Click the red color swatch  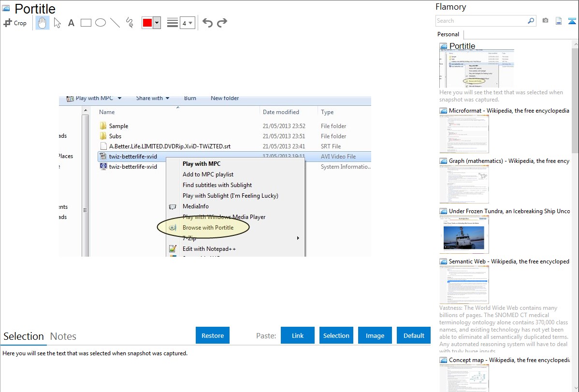point(147,23)
